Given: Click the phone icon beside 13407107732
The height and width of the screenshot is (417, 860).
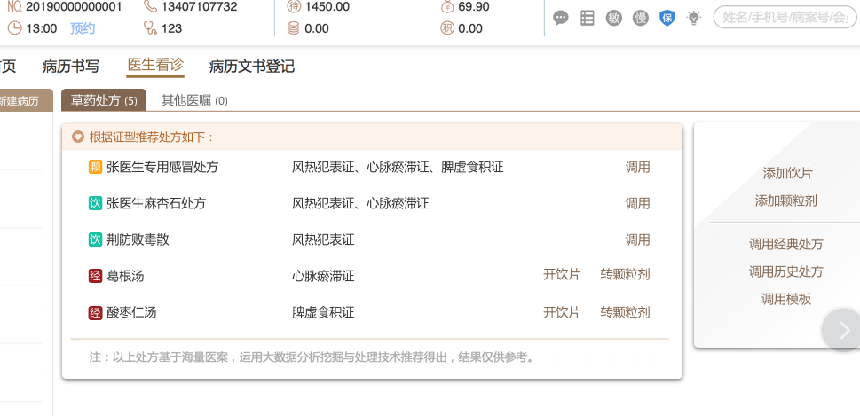Looking at the screenshot, I should pyautogui.click(x=152, y=7).
